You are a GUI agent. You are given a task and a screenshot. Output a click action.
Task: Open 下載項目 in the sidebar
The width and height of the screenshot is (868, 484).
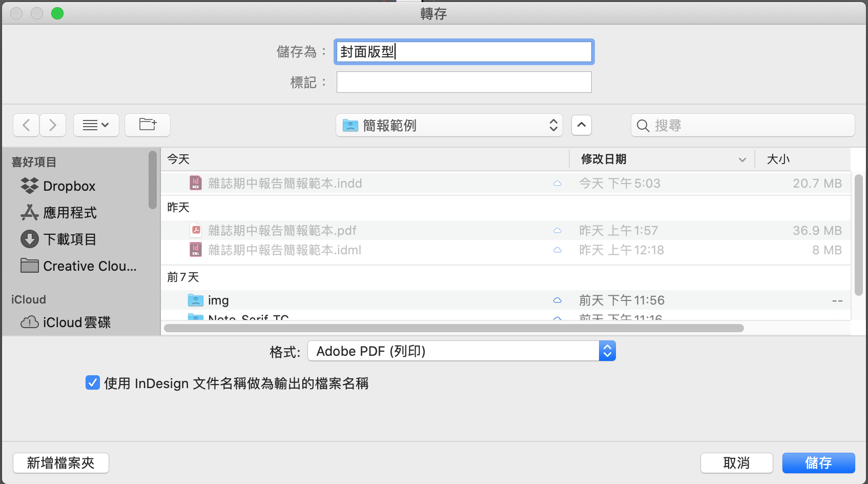70,239
